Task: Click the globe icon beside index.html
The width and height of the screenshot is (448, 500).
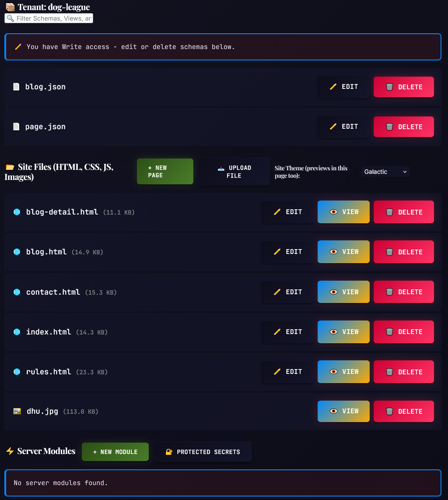Action: (x=17, y=332)
